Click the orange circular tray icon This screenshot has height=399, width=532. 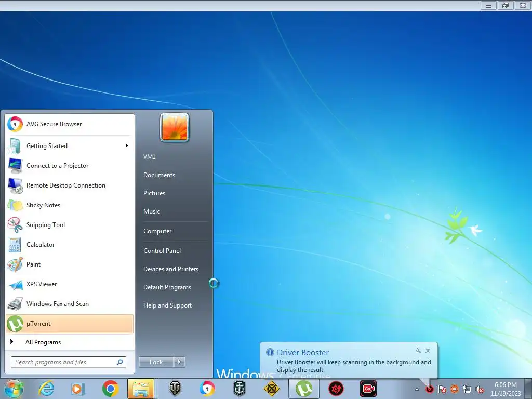pos(454,389)
